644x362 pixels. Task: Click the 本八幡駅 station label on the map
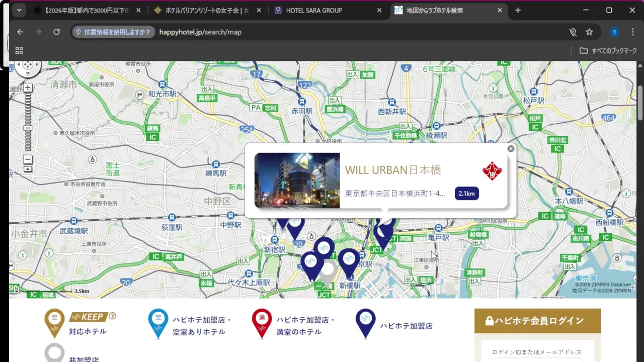(569, 201)
